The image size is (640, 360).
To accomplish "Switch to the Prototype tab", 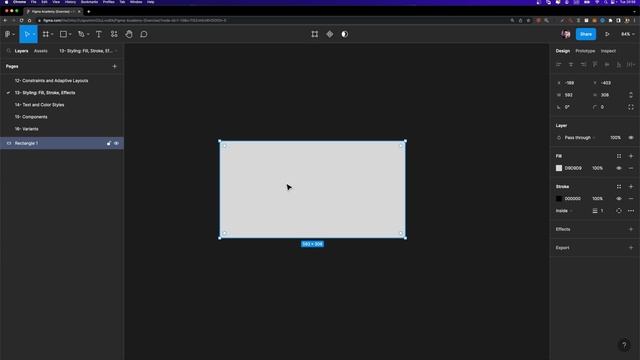I will point(585,51).
